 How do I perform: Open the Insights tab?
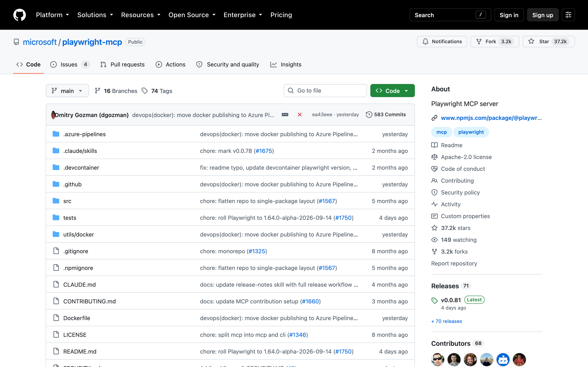(285, 65)
